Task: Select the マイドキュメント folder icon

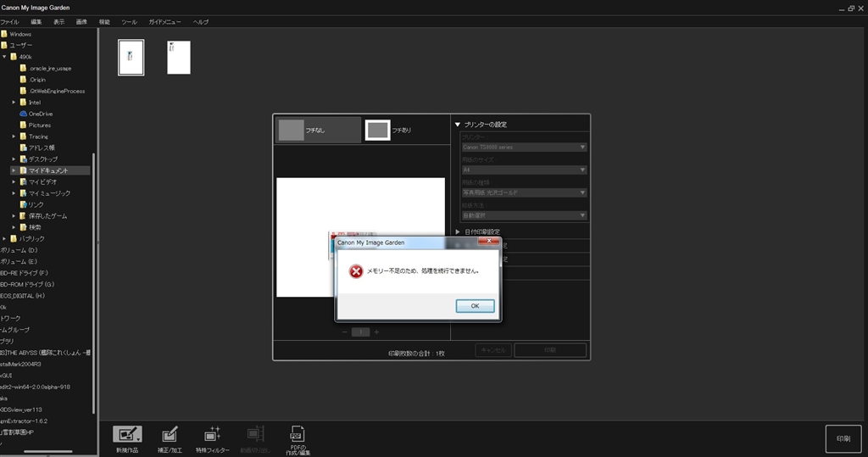Action: [x=23, y=170]
